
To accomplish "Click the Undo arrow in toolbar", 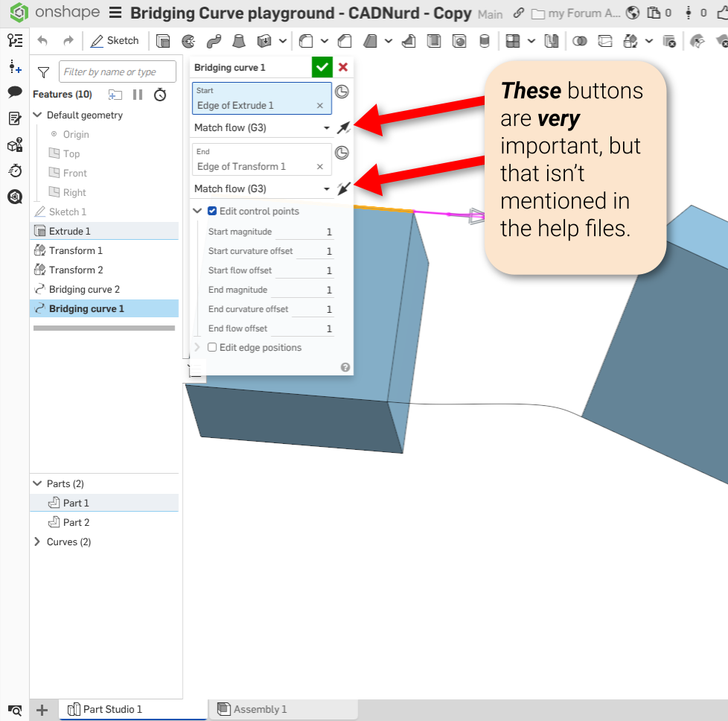I will click(x=42, y=41).
